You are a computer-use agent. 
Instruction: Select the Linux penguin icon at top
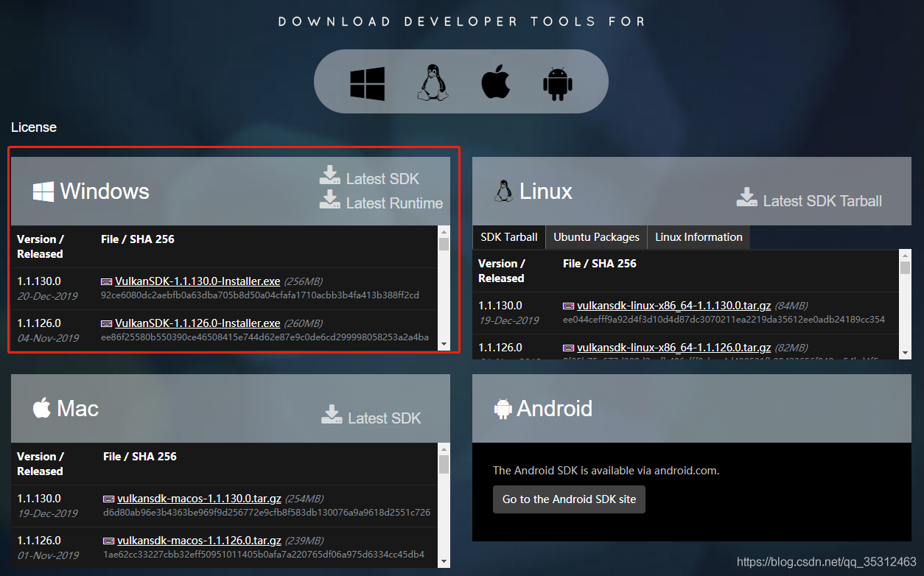pyautogui.click(x=433, y=82)
